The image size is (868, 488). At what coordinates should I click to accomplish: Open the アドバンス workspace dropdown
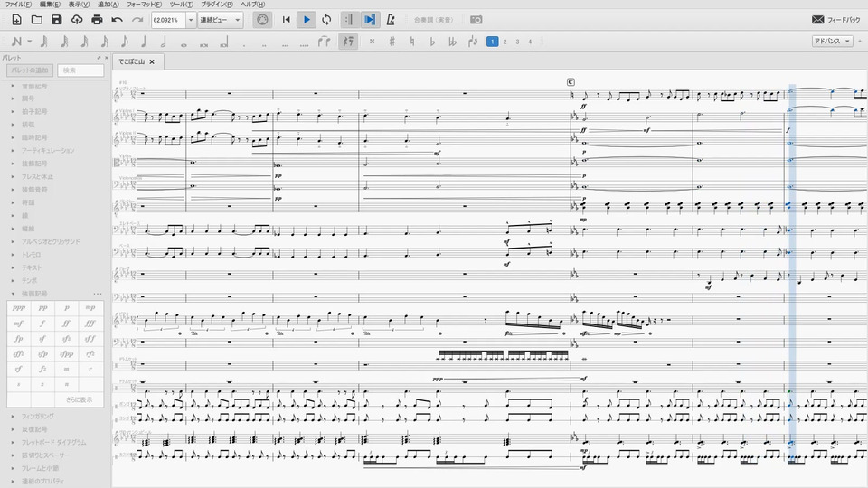[832, 41]
